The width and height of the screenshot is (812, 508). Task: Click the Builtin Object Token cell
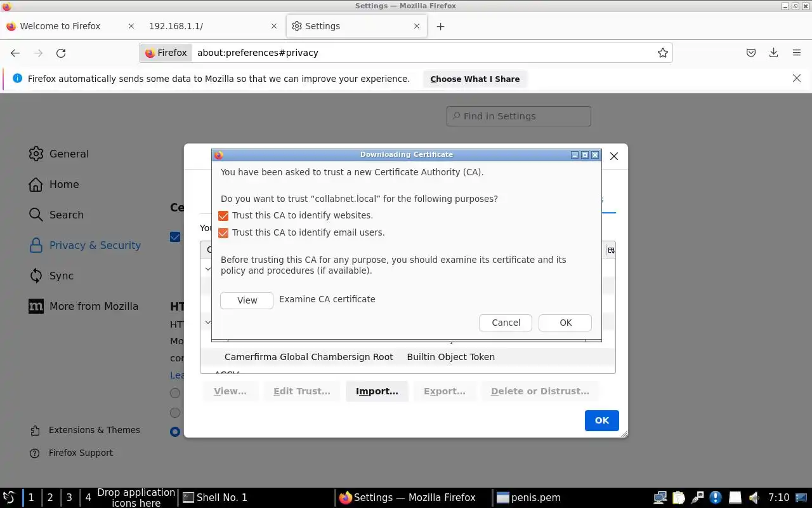[450, 357]
